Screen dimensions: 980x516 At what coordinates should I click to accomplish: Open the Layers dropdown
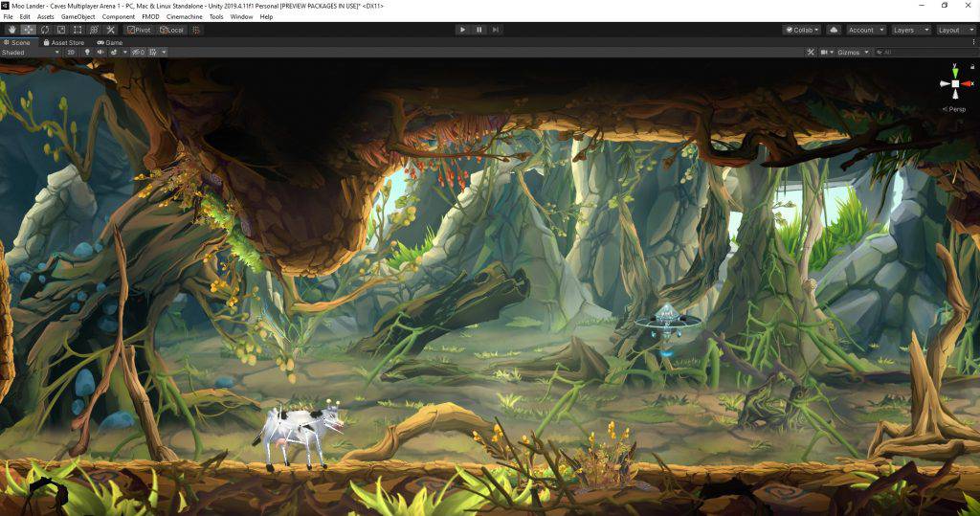click(910, 30)
